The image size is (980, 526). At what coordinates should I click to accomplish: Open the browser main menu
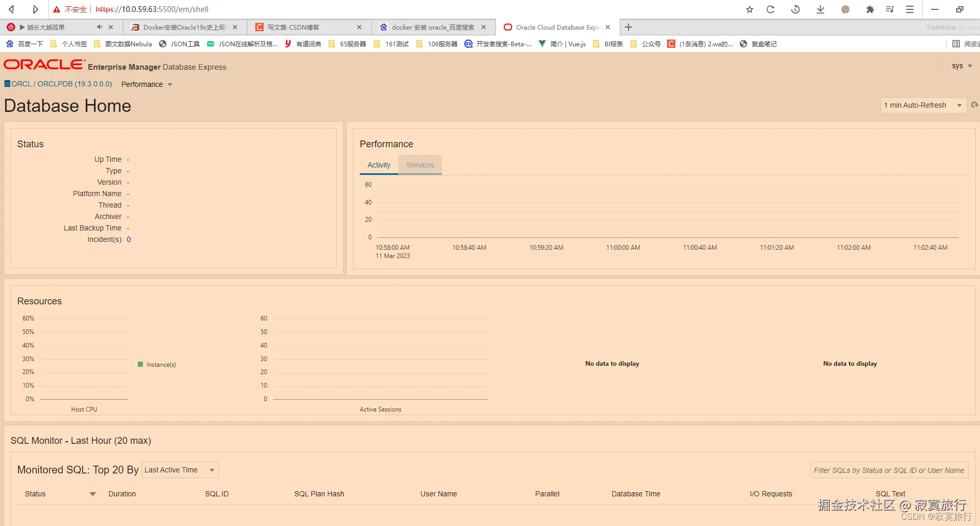[910, 9]
